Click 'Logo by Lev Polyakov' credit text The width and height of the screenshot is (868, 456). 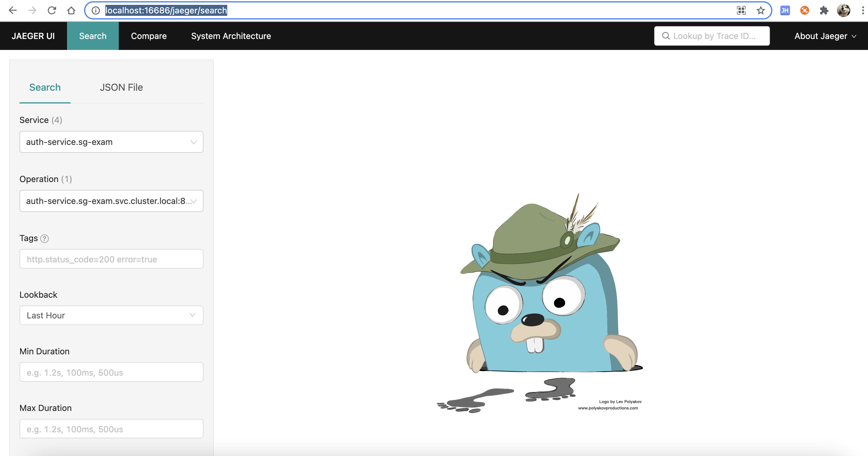pos(620,402)
